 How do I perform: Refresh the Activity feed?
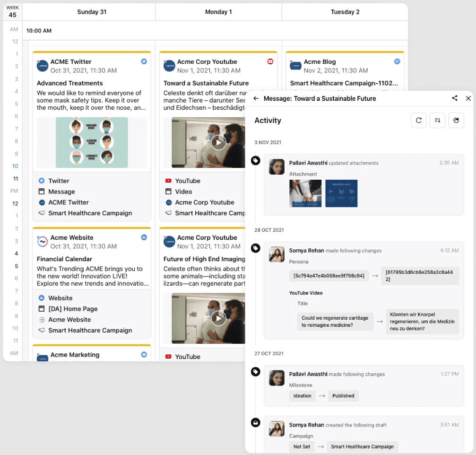tap(419, 120)
